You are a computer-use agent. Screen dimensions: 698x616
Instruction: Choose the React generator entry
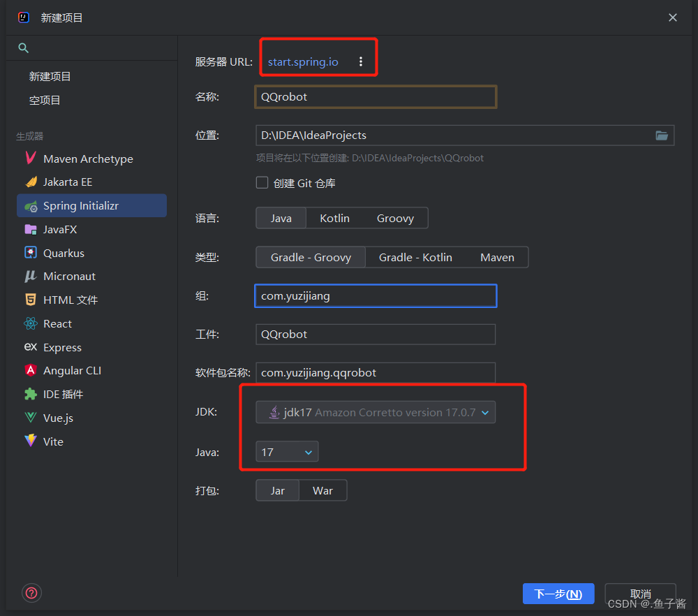click(x=91, y=324)
